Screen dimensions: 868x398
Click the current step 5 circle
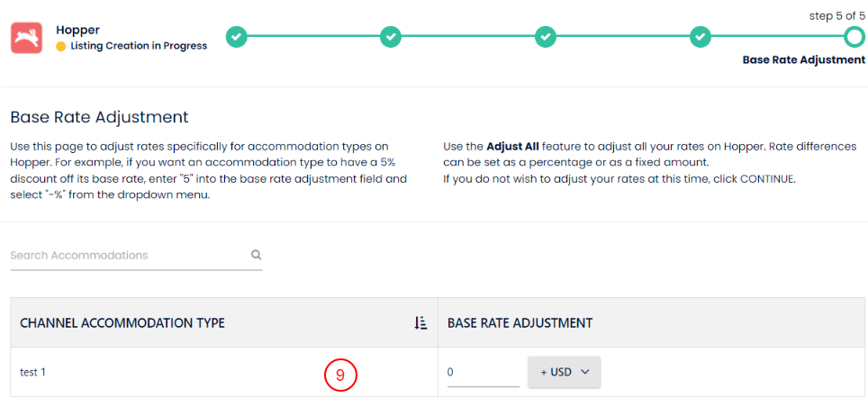point(854,37)
